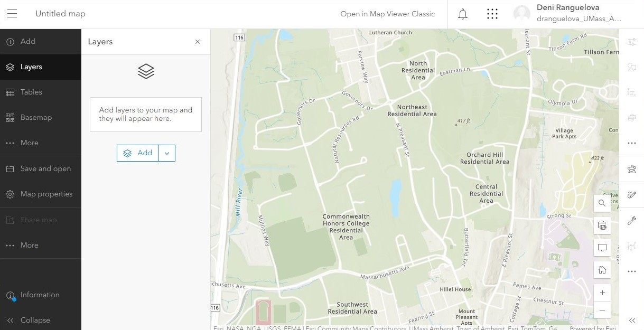This screenshot has height=330, width=644.
Task: Open first ellipsis on right toolbar
Action: 631,143
